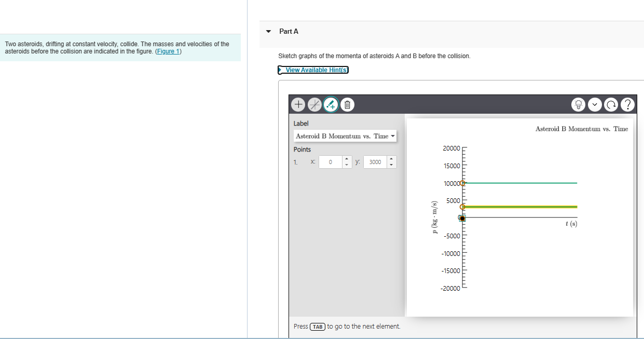Open the Figure 1 link

click(168, 51)
